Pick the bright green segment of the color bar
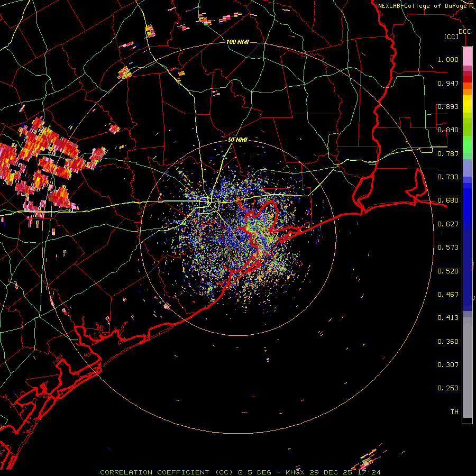The width and height of the screenshot is (476, 476). point(467,144)
